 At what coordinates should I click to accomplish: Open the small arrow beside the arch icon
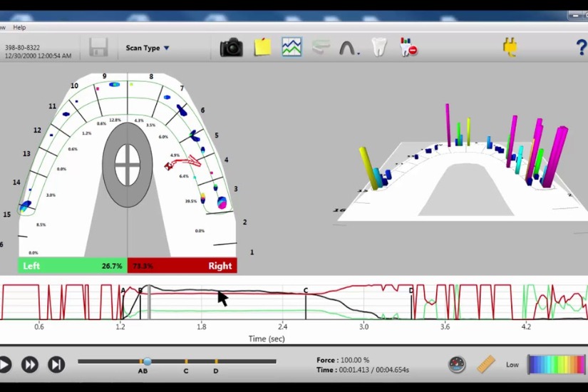pyautogui.click(x=358, y=53)
